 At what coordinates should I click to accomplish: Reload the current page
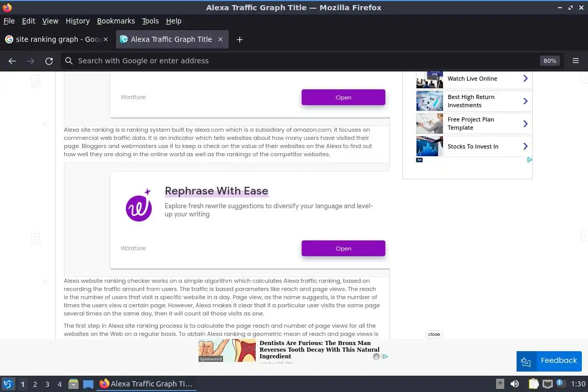pyautogui.click(x=49, y=61)
